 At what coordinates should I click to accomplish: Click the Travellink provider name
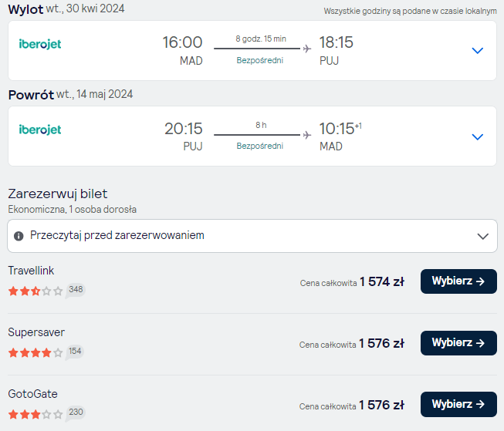pyautogui.click(x=31, y=271)
